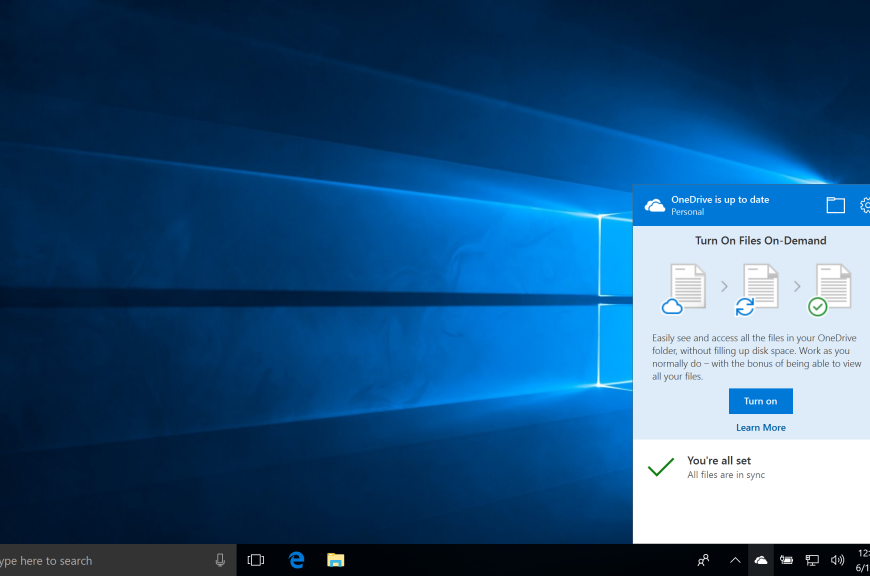Open the battery power tray icon
Image resolution: width=870 pixels, height=576 pixels.
point(786,560)
